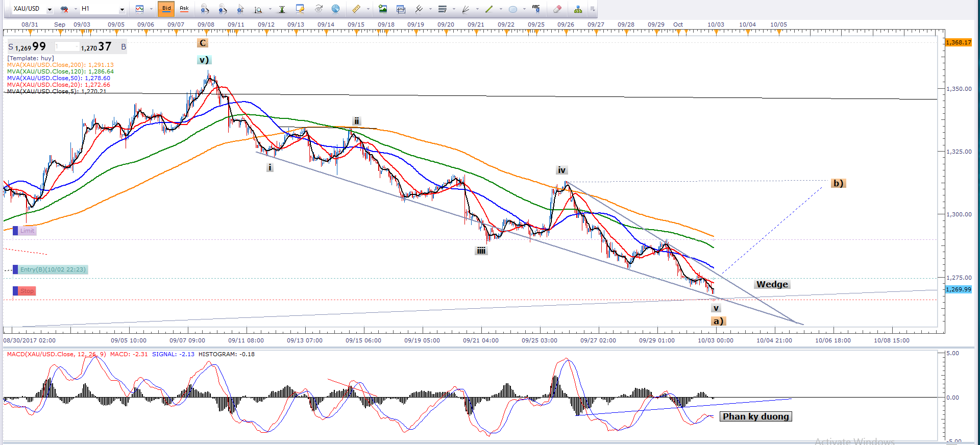Click the zoom in magnifier icon
Screen dimensions: 980x445
pos(205,9)
